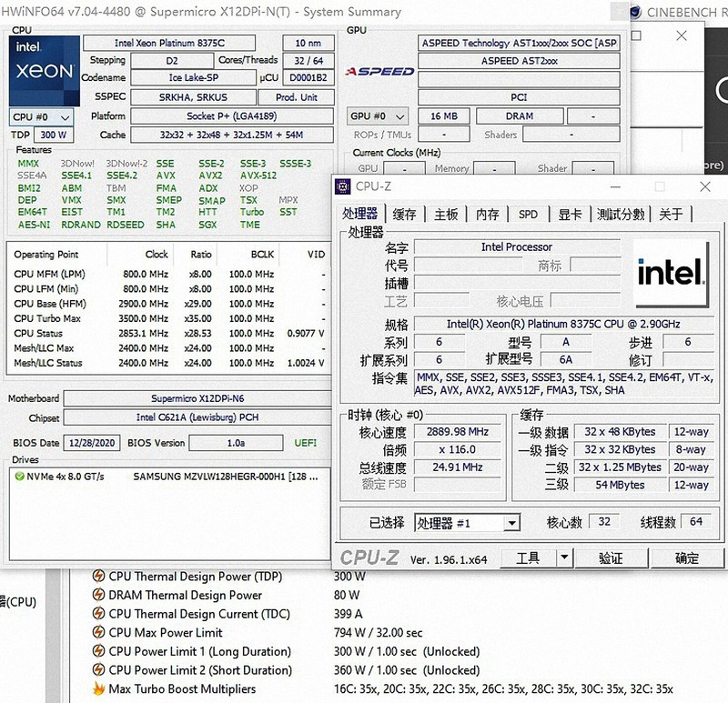The height and width of the screenshot is (703, 728).
Task: Click the CINEBENCH app icon in title bar
Action: click(635, 12)
